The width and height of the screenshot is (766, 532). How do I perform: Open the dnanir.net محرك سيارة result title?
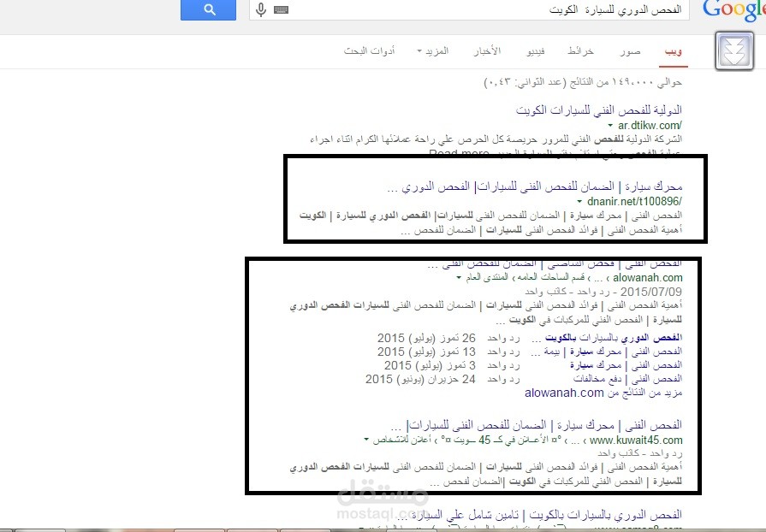click(x=534, y=186)
